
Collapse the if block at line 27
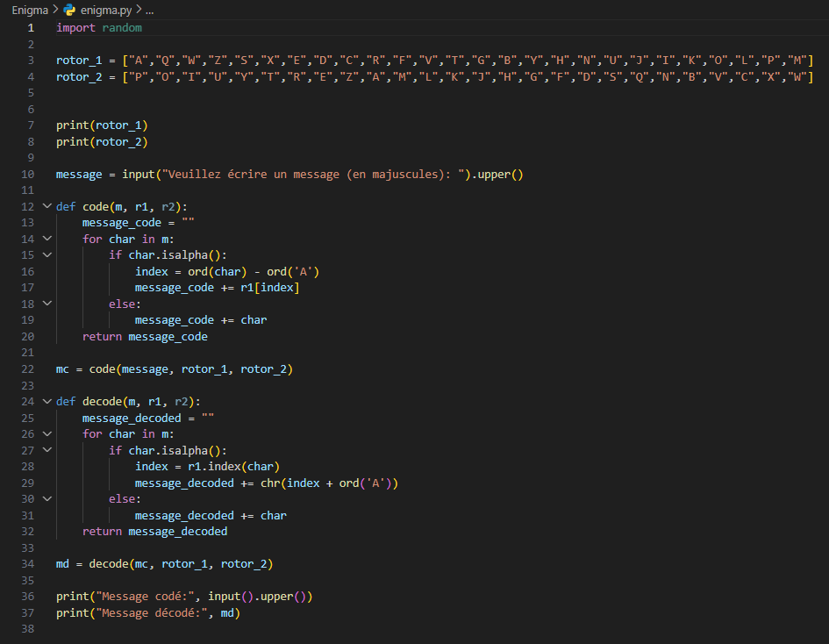point(46,449)
